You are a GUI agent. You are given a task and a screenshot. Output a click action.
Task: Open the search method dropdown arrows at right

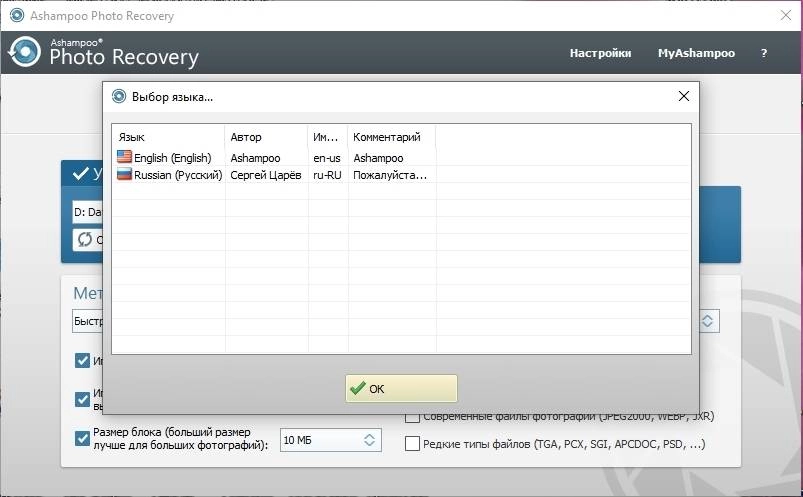[x=707, y=321]
